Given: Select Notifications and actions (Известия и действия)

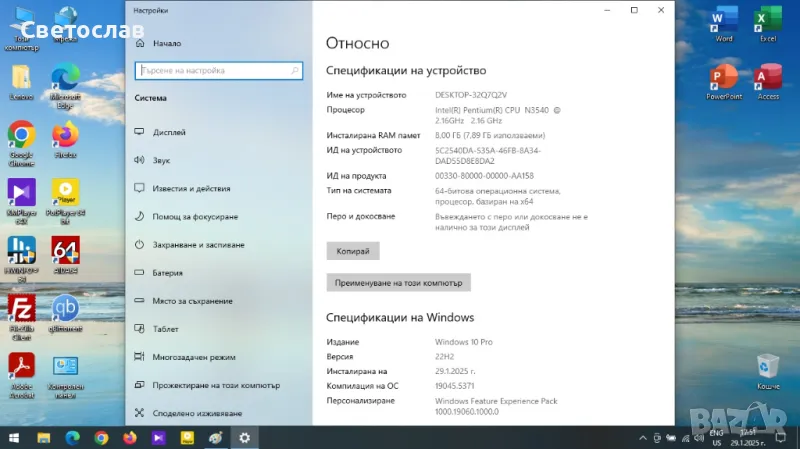Looking at the screenshot, I should pyautogui.click(x=192, y=188).
